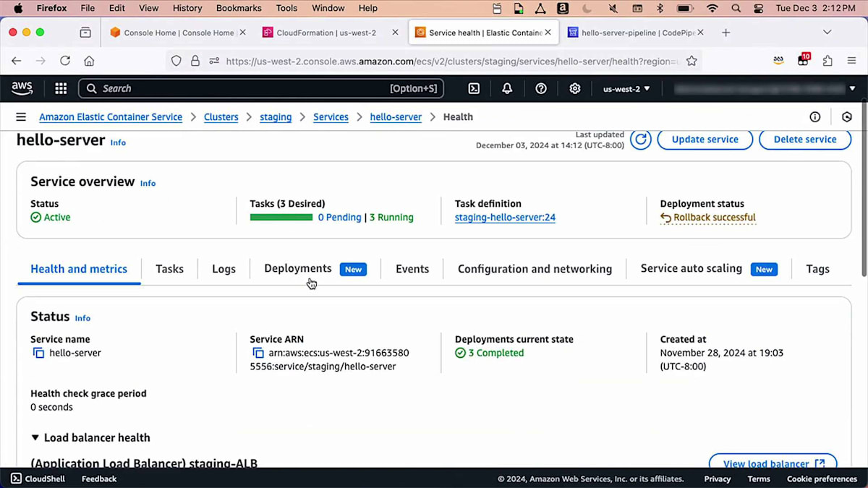This screenshot has height=488, width=868.
Task: Open console settings gear icon
Action: tap(575, 88)
